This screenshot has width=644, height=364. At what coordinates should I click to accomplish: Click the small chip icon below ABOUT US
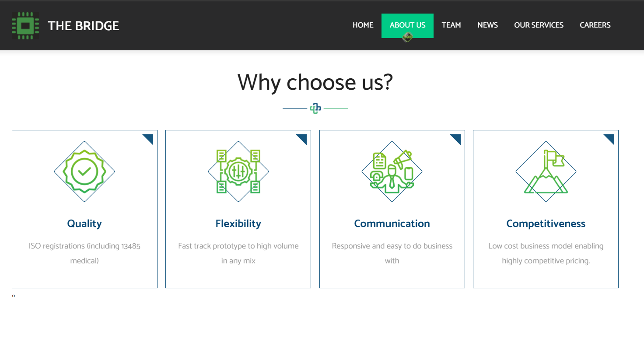pos(407,37)
